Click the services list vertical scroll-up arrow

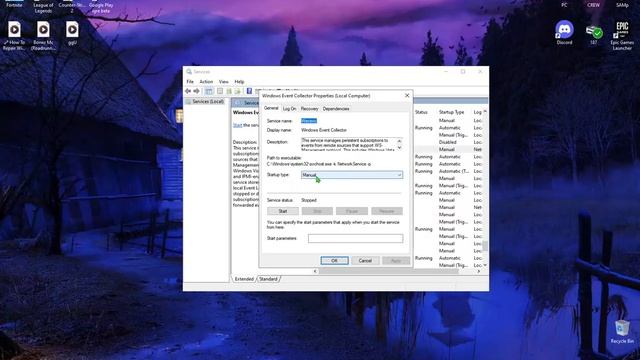coord(485,112)
